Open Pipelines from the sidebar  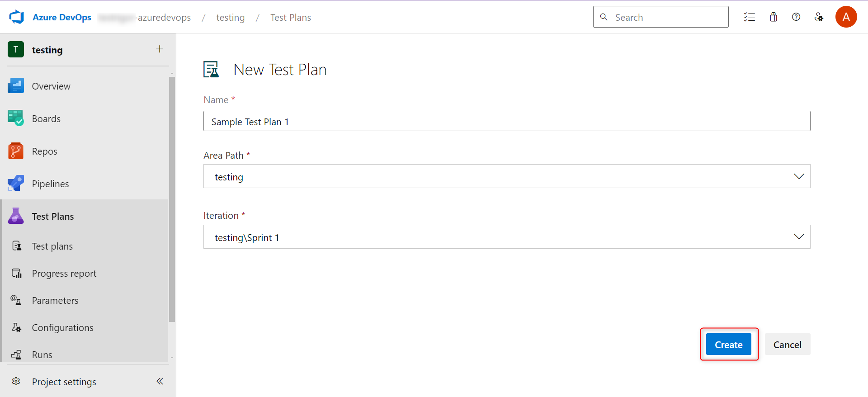(50, 184)
